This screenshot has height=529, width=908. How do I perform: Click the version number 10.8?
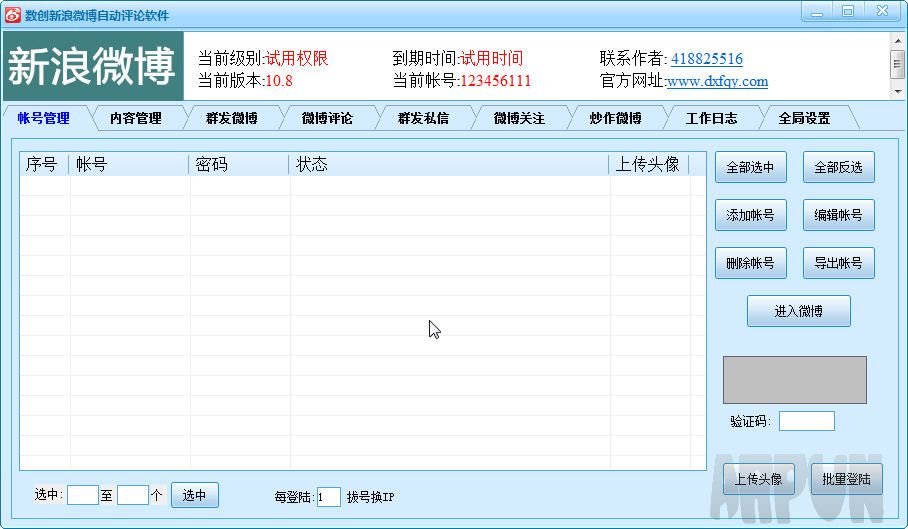point(279,80)
